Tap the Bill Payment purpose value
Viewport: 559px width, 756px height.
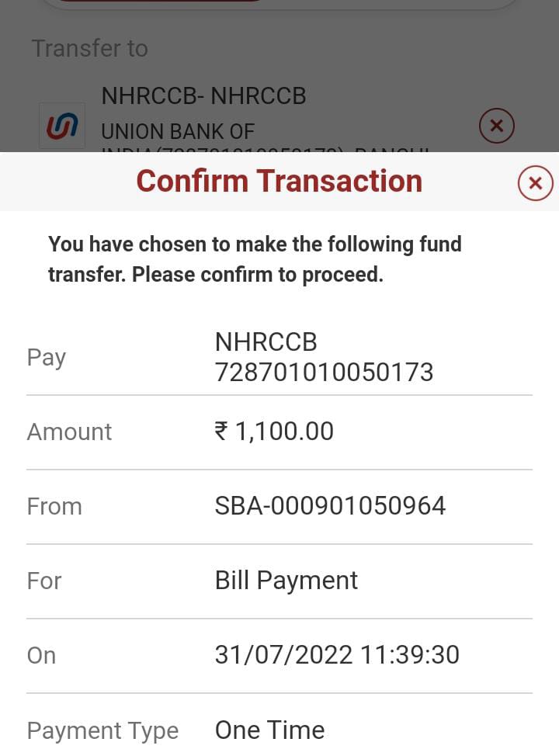pyautogui.click(x=286, y=581)
